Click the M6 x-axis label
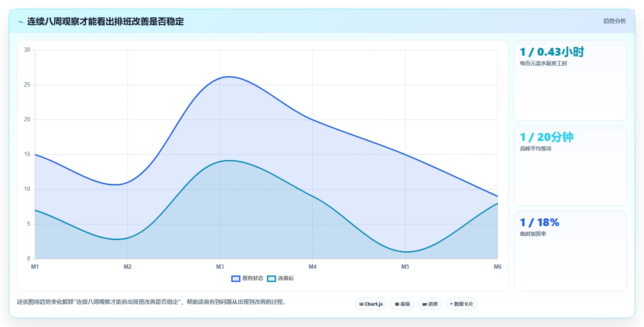The height and width of the screenshot is (327, 644). (x=498, y=267)
